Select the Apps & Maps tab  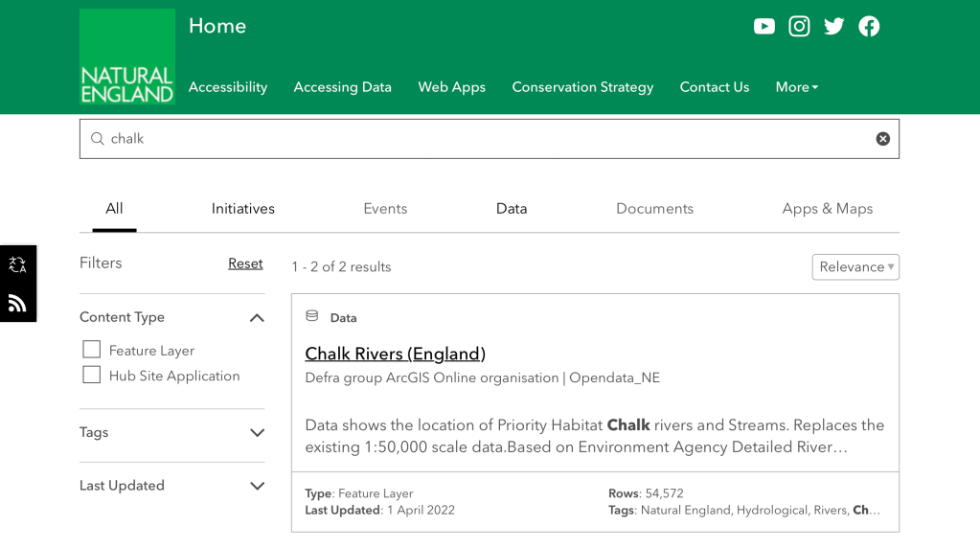pos(827,209)
